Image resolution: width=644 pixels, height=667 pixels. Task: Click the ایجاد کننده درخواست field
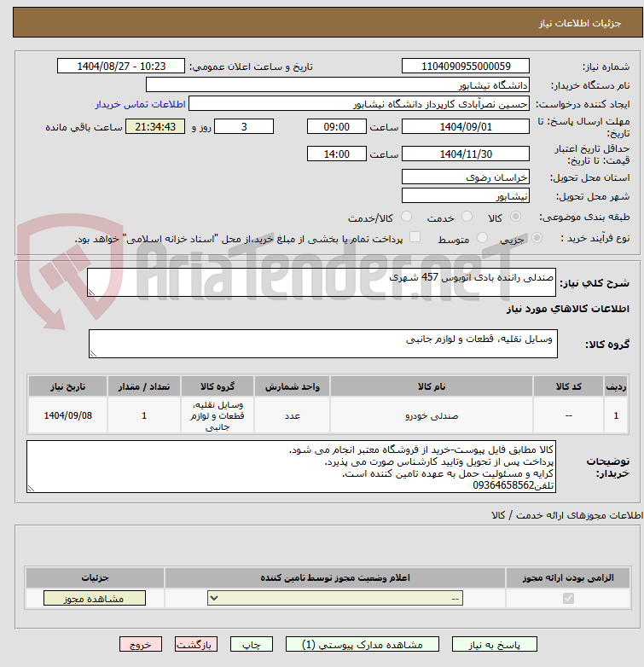tap(359, 104)
